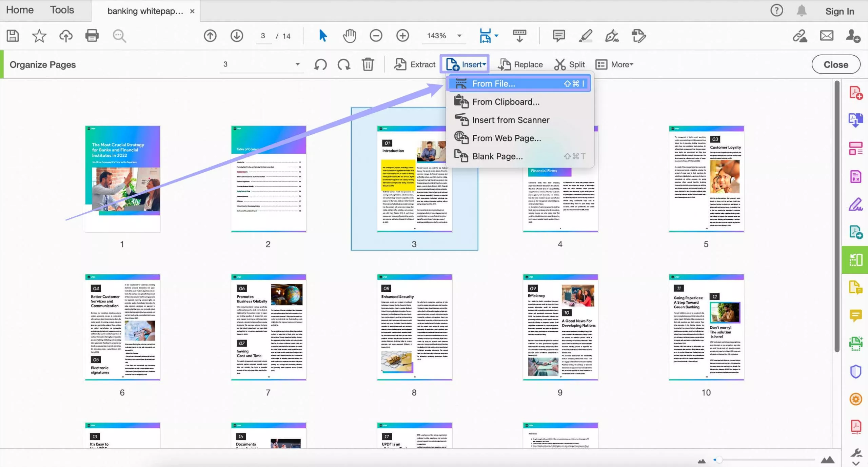Viewport: 868px width, 467px height.
Task: Rotate pages clockwise
Action: click(x=344, y=64)
